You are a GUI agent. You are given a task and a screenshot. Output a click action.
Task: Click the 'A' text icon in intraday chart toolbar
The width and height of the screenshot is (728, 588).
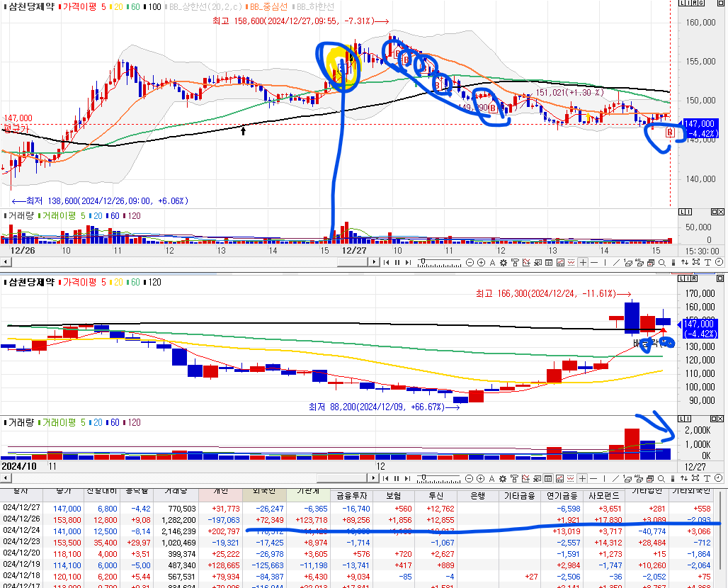[x=492, y=262]
